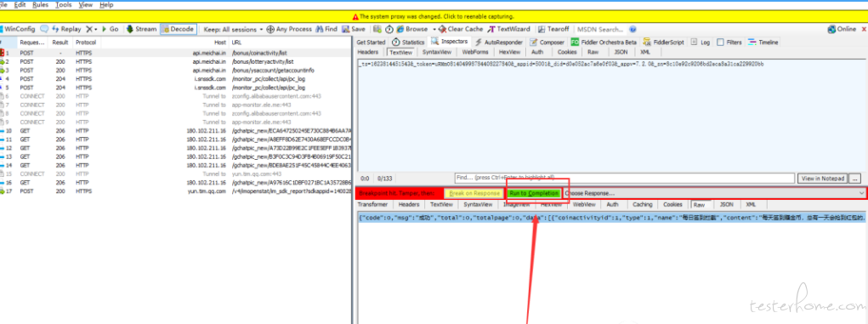Click the MSDN Search input field
The width and height of the screenshot is (868, 324).
coord(600,29)
